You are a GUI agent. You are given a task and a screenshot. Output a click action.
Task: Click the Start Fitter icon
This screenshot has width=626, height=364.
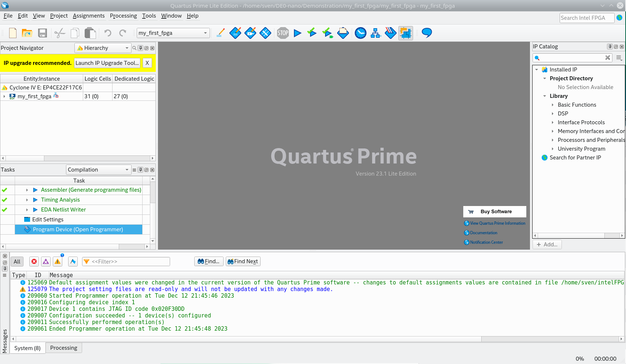(x=327, y=33)
